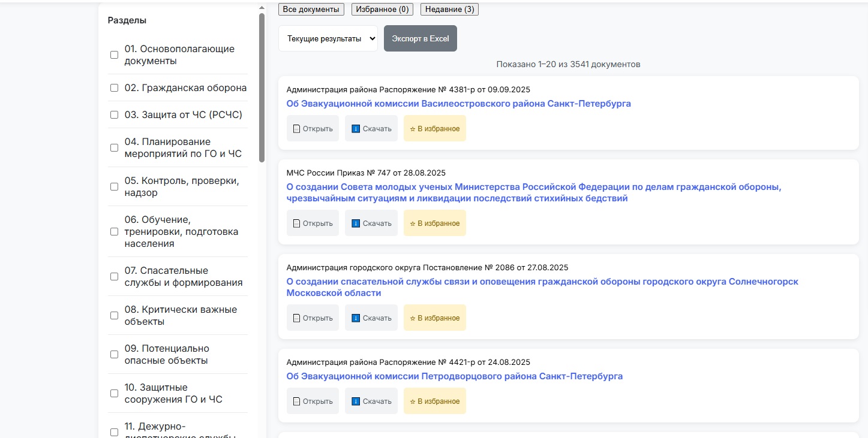This screenshot has width=868, height=438.
Task: Click the sidebar scroll-up arrow
Action: [x=262, y=8]
